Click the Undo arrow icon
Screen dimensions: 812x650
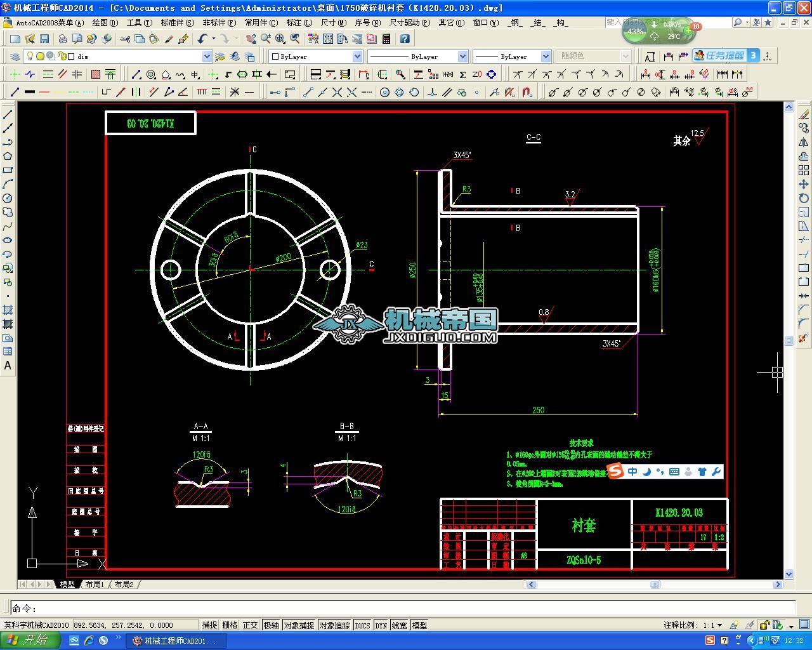(202, 39)
